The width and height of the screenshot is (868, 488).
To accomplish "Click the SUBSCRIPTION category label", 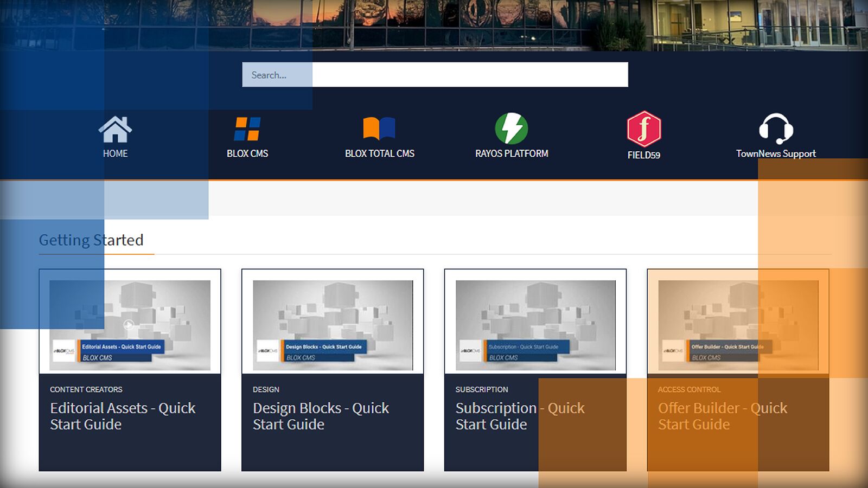I will click(482, 389).
